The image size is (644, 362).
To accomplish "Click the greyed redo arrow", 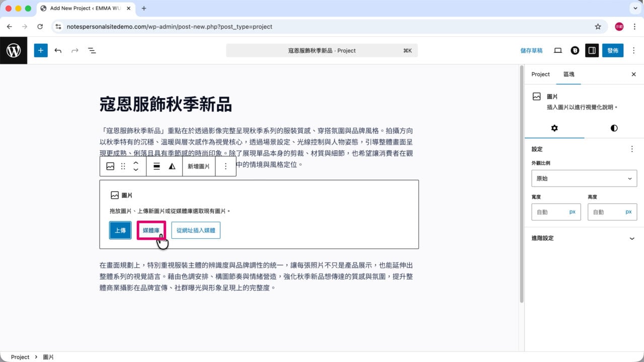I will coord(75,50).
